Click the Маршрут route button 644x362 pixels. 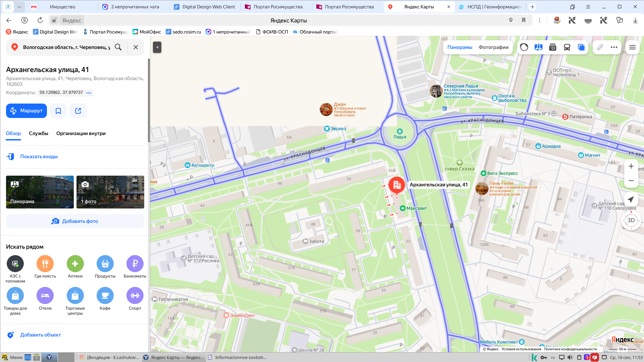pos(26,111)
